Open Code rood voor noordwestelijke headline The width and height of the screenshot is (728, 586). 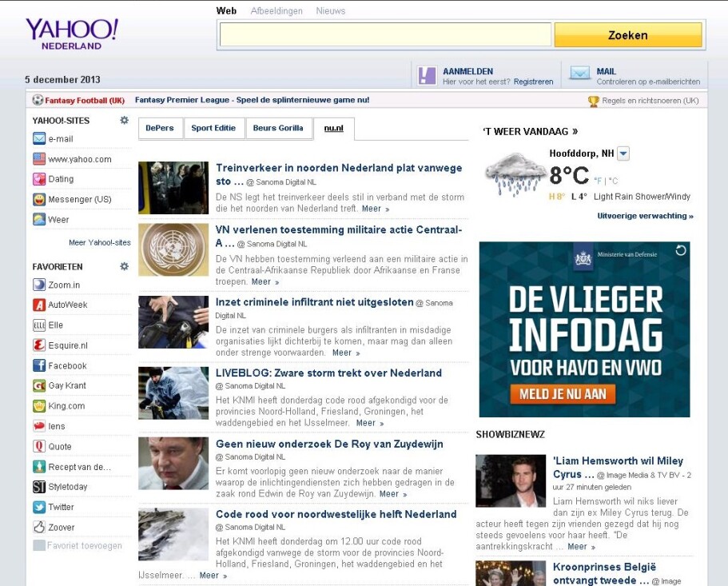click(336, 514)
